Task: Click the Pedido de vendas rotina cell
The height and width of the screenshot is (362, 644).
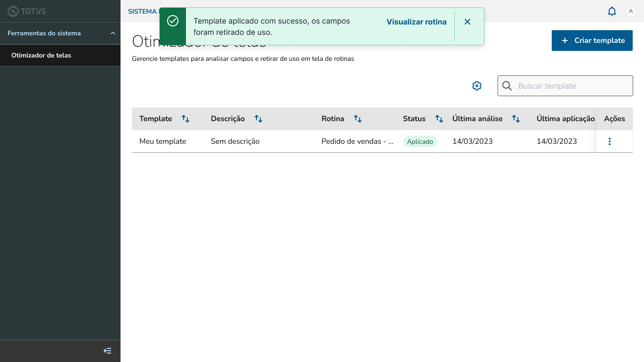Action: point(358,141)
